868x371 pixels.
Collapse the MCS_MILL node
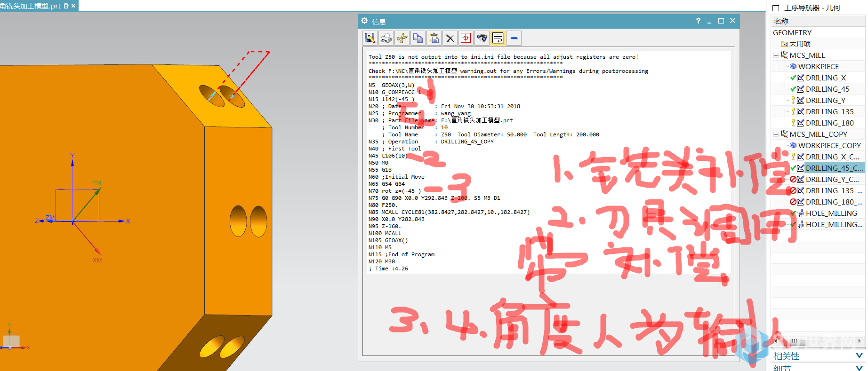click(776, 55)
